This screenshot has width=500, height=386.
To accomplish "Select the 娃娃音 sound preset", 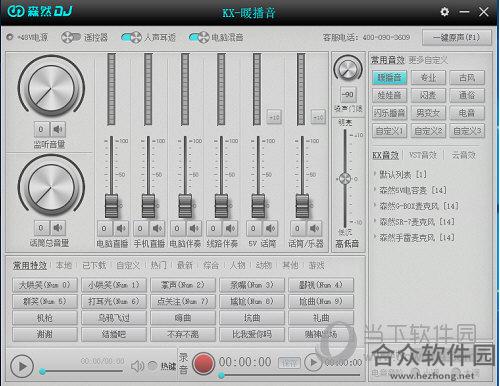I will pos(389,95).
